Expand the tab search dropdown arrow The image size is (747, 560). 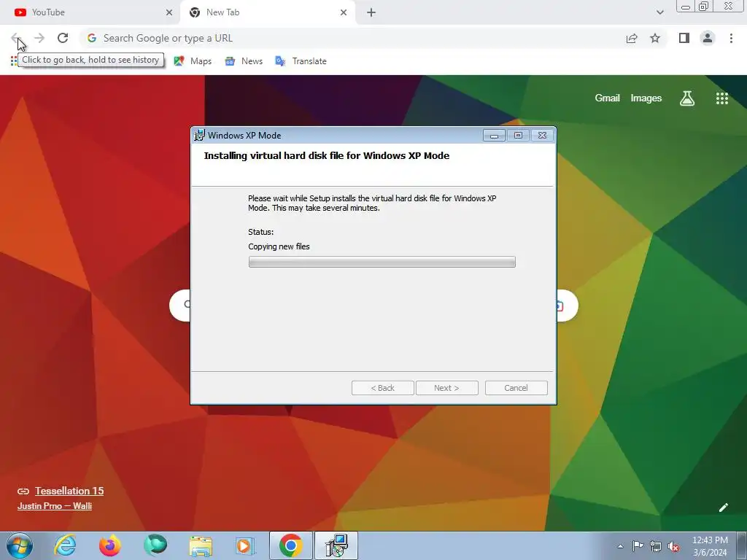pyautogui.click(x=659, y=12)
